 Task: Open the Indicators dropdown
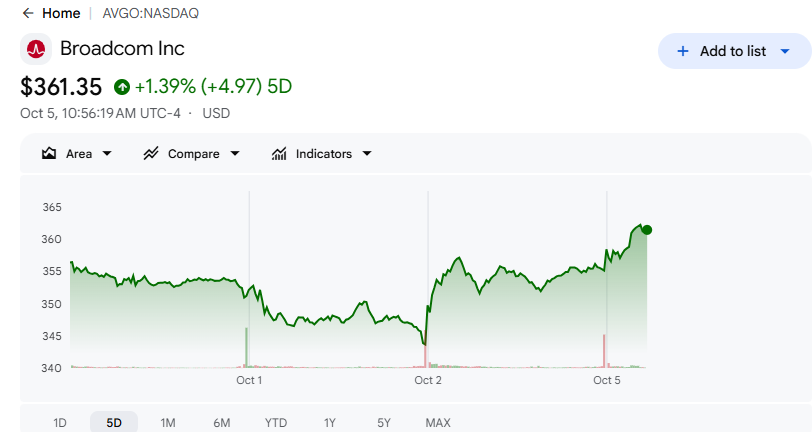coord(322,153)
